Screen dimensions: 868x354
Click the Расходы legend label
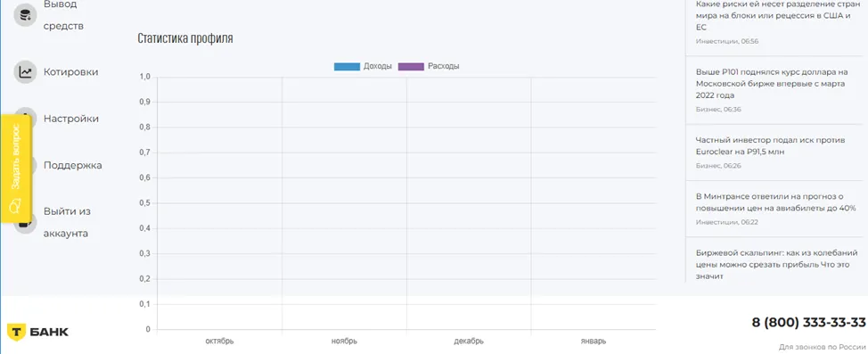pyautogui.click(x=444, y=67)
